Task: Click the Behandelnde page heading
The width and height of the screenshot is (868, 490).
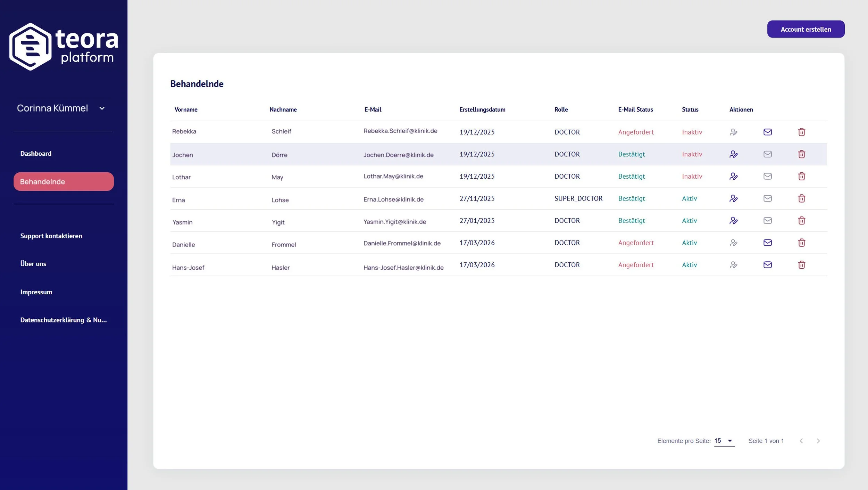Action: coord(197,84)
